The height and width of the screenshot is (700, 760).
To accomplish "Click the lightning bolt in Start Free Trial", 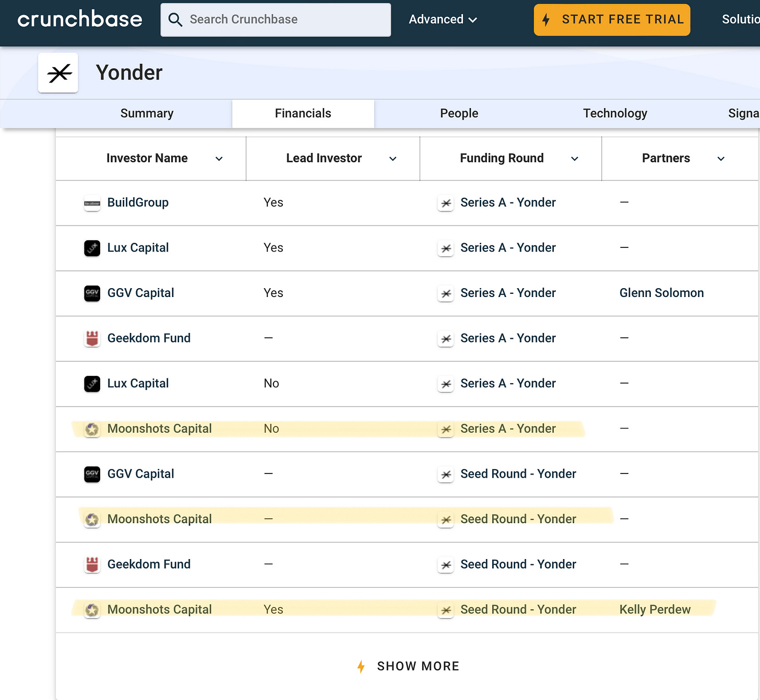I will (x=546, y=20).
